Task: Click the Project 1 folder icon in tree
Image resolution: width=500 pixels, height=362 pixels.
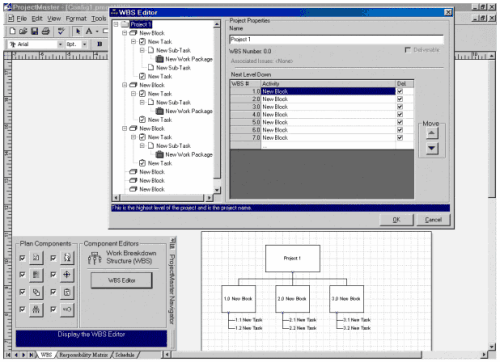Action: click(x=125, y=24)
